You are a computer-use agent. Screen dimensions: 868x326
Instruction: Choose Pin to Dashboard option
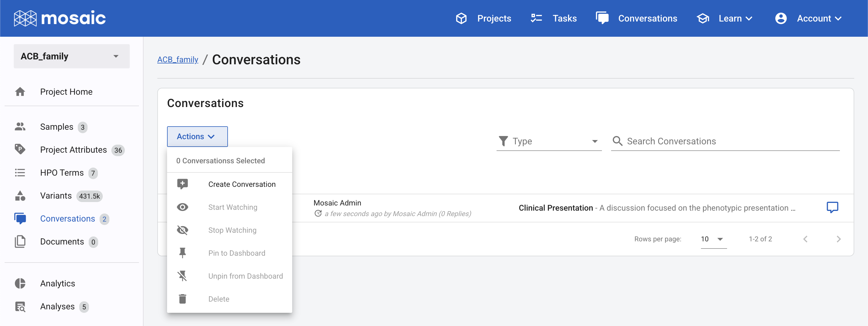pyautogui.click(x=236, y=253)
